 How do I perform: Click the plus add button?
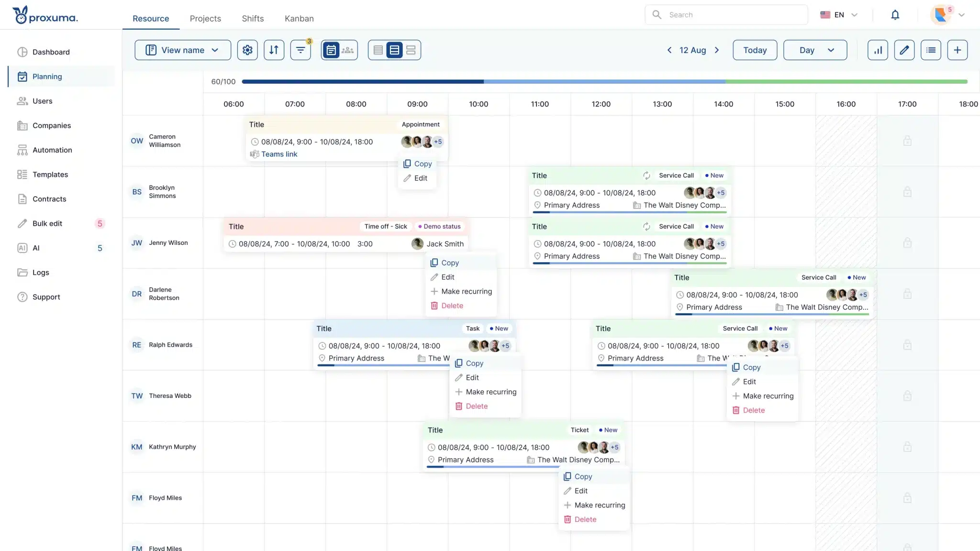[957, 50]
